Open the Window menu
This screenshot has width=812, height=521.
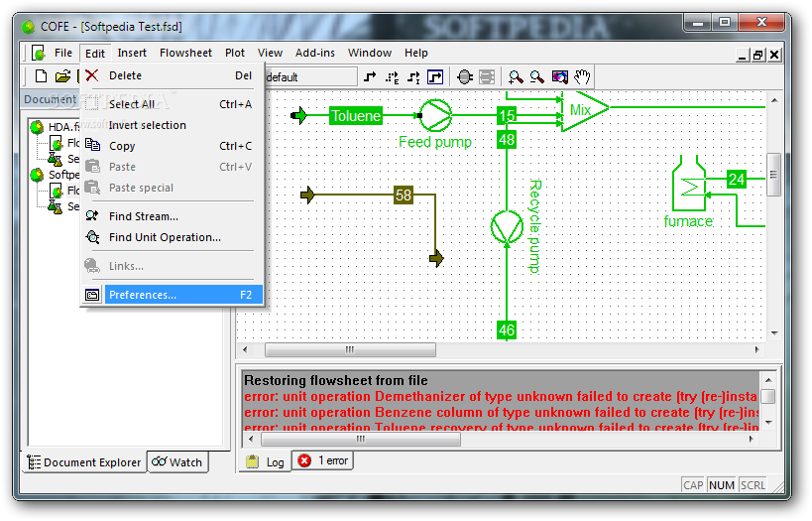click(x=370, y=53)
